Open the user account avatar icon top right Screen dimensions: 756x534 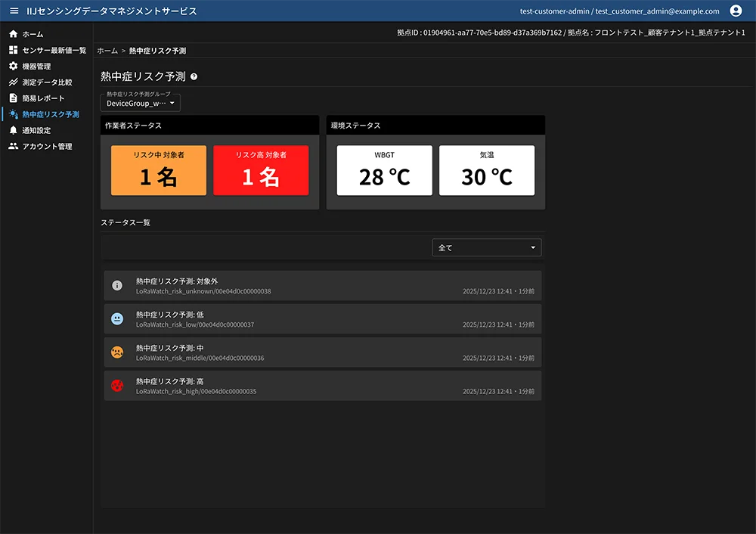(735, 11)
